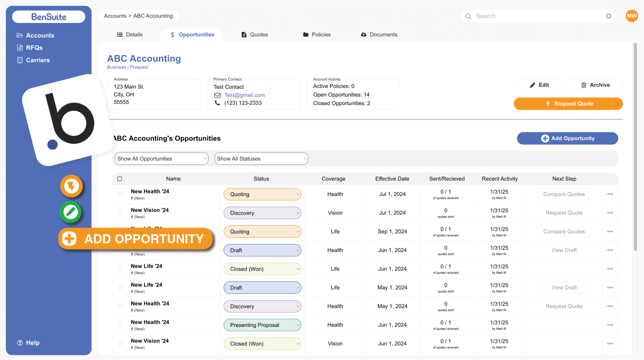Open Help at the sidebar bottom
This screenshot has width=644, height=360.
point(28,343)
